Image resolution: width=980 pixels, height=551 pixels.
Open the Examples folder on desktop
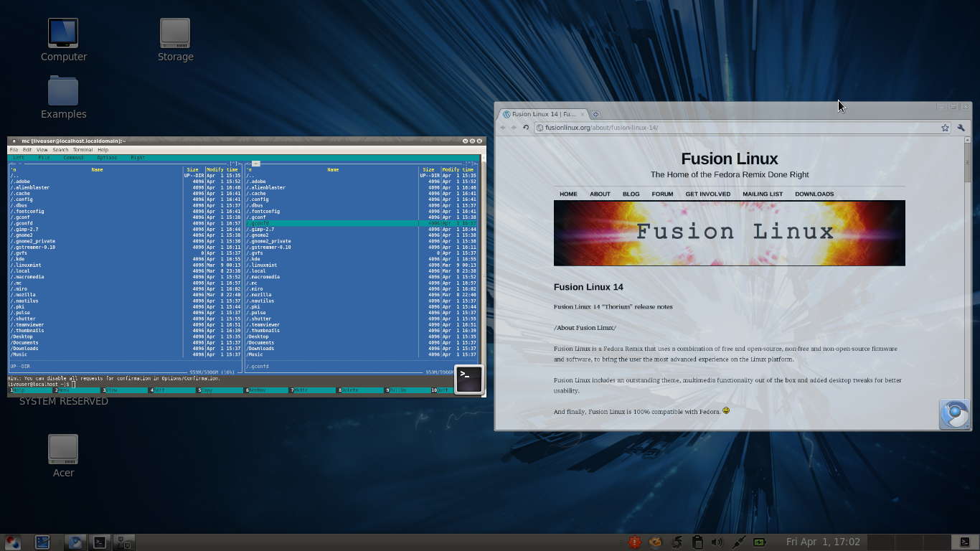(63, 92)
